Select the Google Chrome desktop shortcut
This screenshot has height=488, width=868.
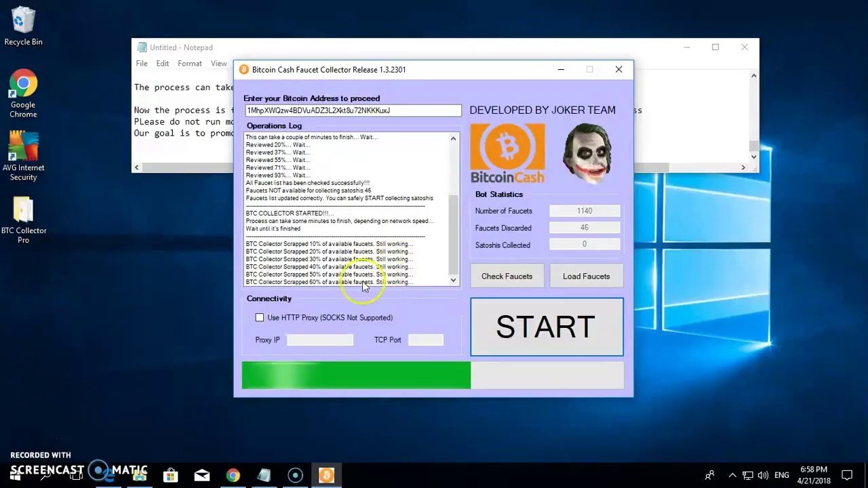coord(23,94)
